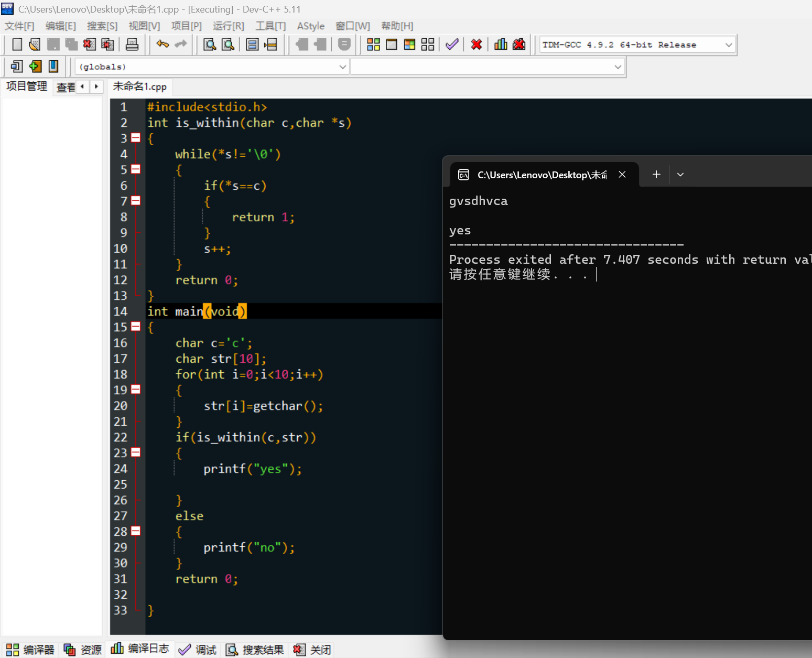Switch to the 项目管理 sidebar tab
The width and height of the screenshot is (812, 658).
(27, 87)
